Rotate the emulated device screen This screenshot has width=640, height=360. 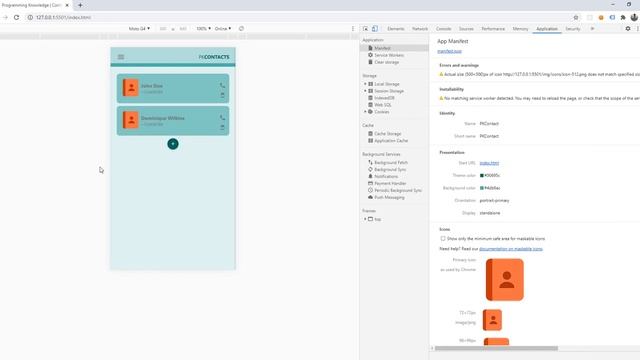241,29
